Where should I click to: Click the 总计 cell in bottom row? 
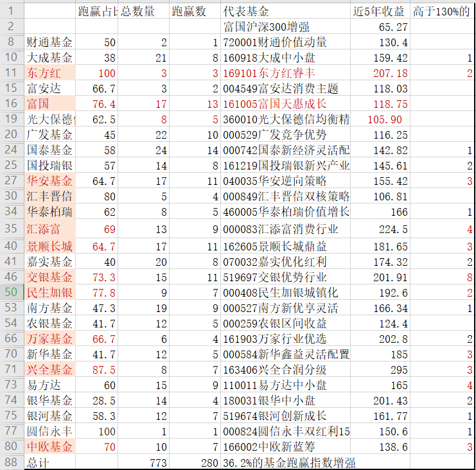[x=50, y=462]
